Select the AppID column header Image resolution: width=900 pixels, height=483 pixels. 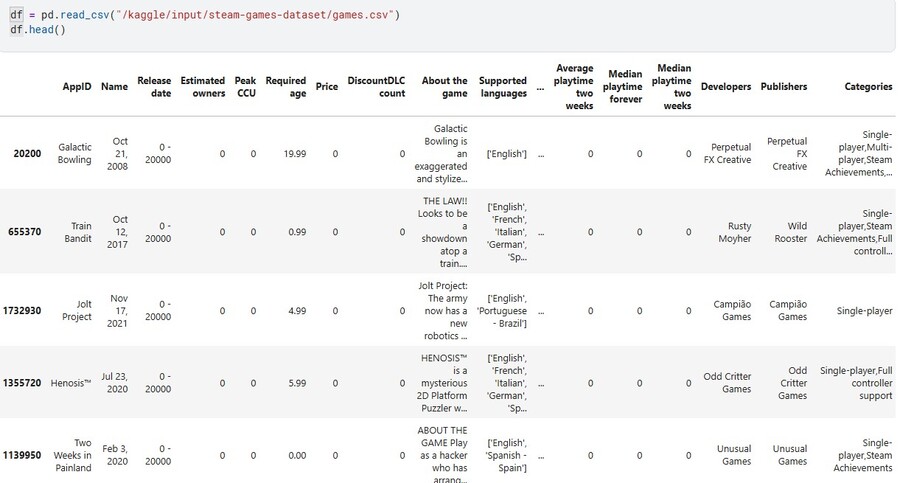click(x=77, y=87)
